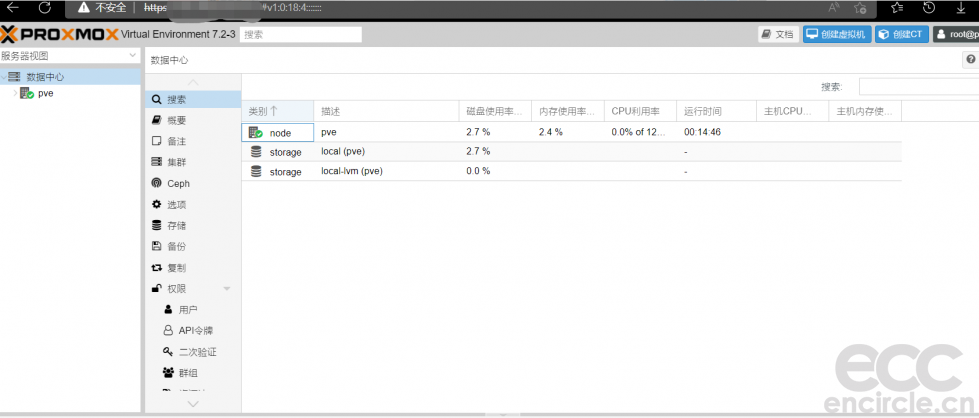The height and width of the screenshot is (418, 979).
Task: Click the local (pve) storage row icon
Action: tap(256, 152)
